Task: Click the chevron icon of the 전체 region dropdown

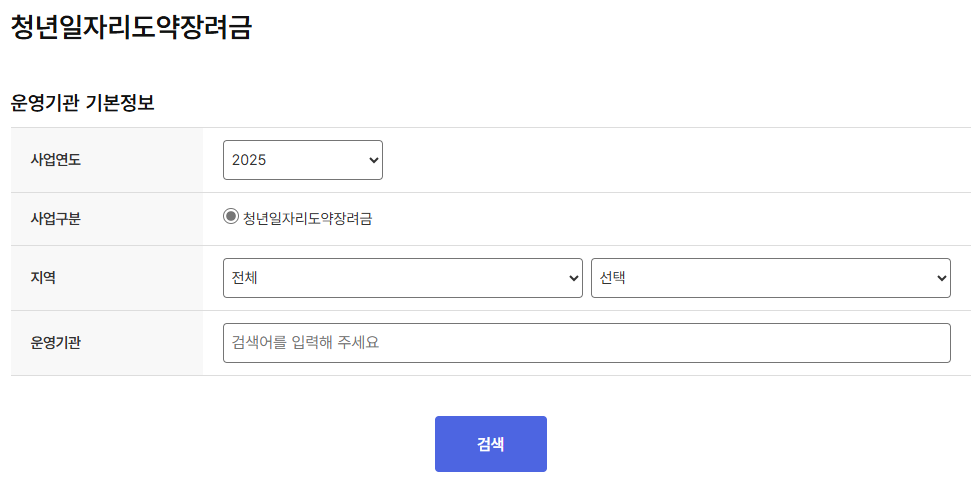Action: click(574, 278)
